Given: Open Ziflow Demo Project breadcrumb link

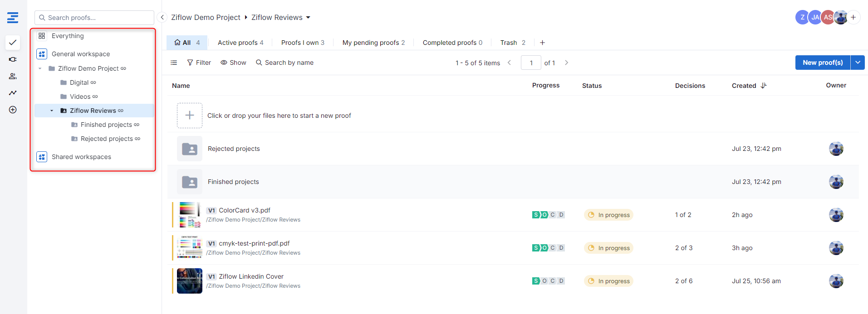Looking at the screenshot, I should 206,17.
